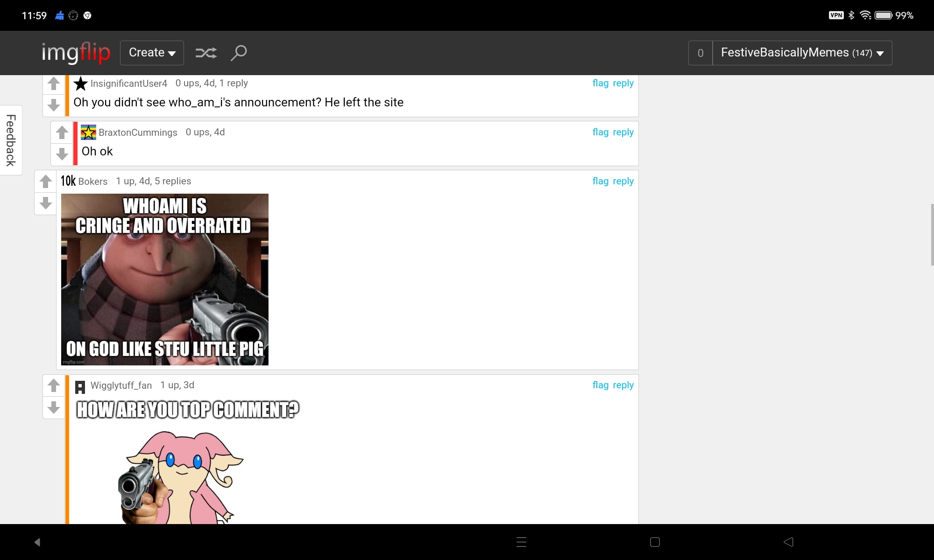Tap the Wi-Fi status icon
This screenshot has height=560, width=934.
click(x=865, y=15)
